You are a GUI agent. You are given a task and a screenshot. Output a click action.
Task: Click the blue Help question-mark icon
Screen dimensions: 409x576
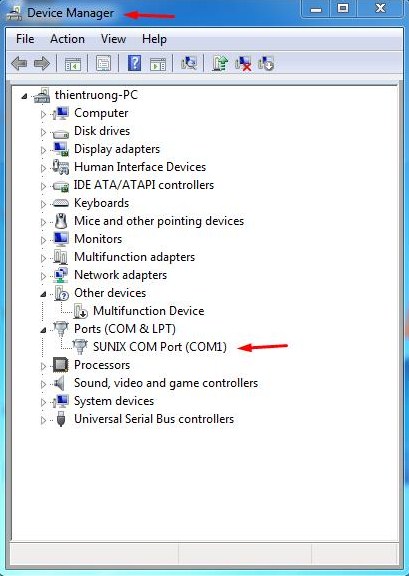tap(134, 64)
